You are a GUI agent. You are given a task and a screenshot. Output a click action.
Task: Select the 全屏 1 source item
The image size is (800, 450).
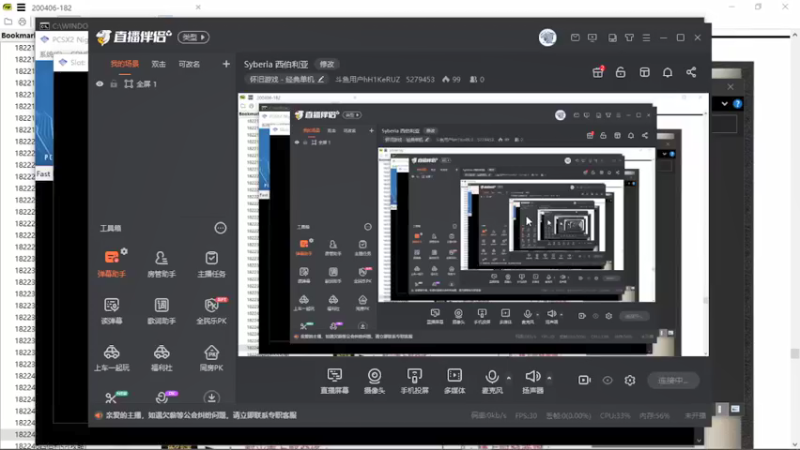(x=141, y=84)
